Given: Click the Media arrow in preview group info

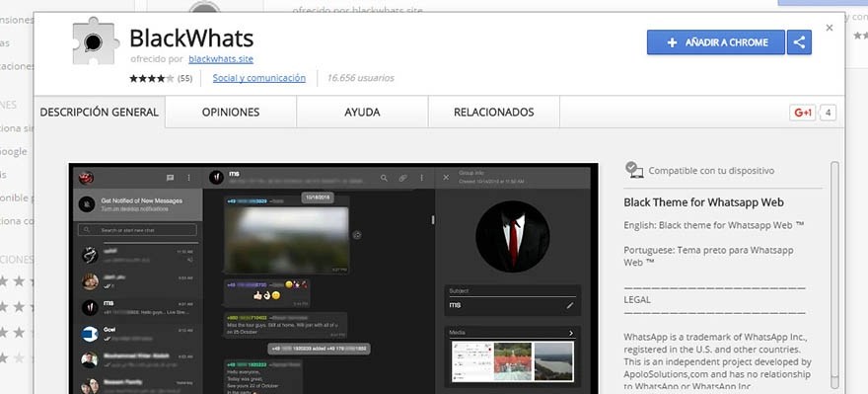Looking at the screenshot, I should (571, 333).
